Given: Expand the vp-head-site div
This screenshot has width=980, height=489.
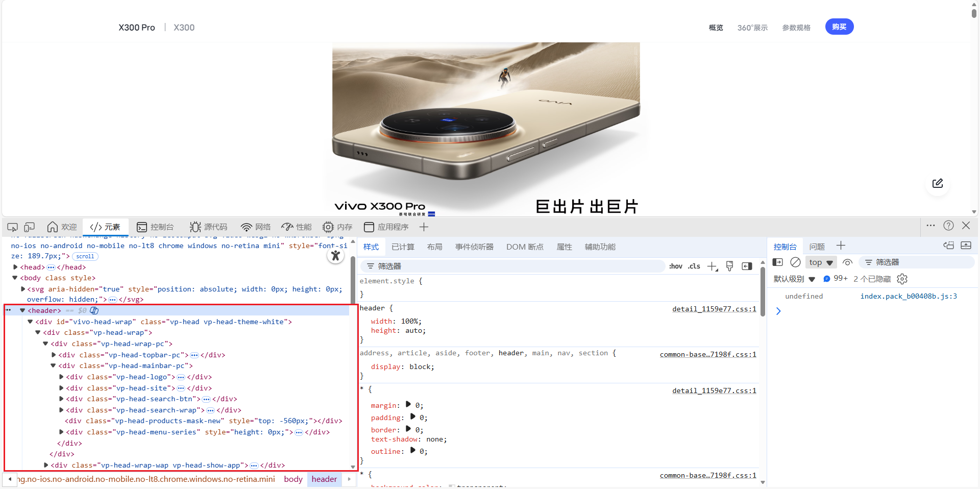Looking at the screenshot, I should point(61,388).
